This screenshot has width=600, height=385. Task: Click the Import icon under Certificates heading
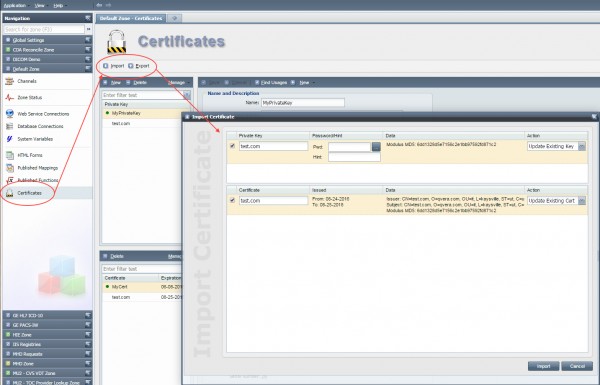106,66
